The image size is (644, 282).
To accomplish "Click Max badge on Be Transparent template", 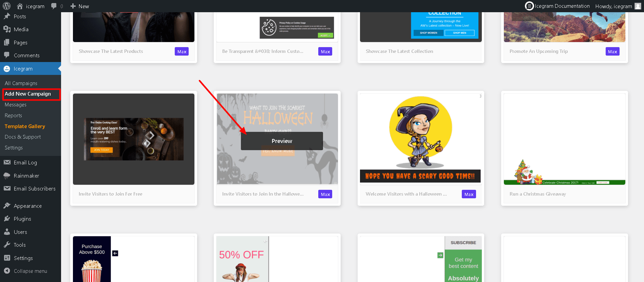I will (x=325, y=52).
